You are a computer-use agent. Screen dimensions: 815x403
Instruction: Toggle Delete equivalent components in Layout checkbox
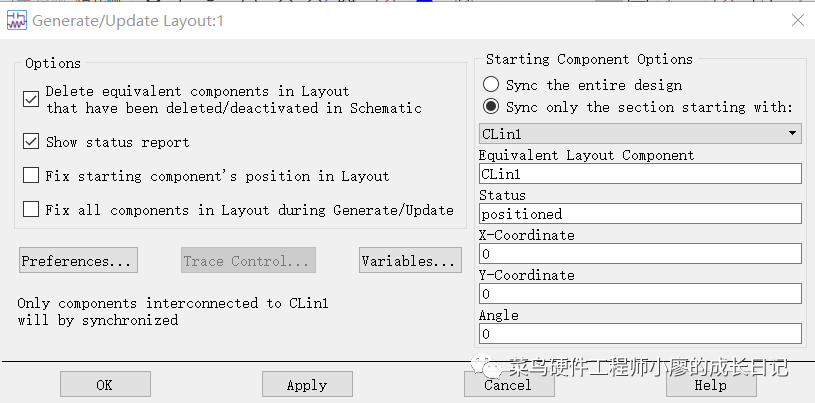31,99
